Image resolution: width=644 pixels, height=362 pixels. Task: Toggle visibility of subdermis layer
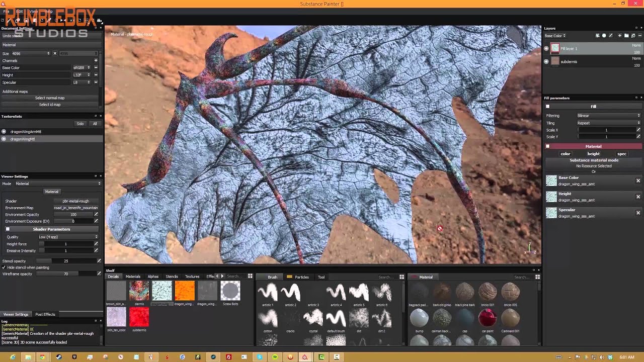click(x=546, y=61)
